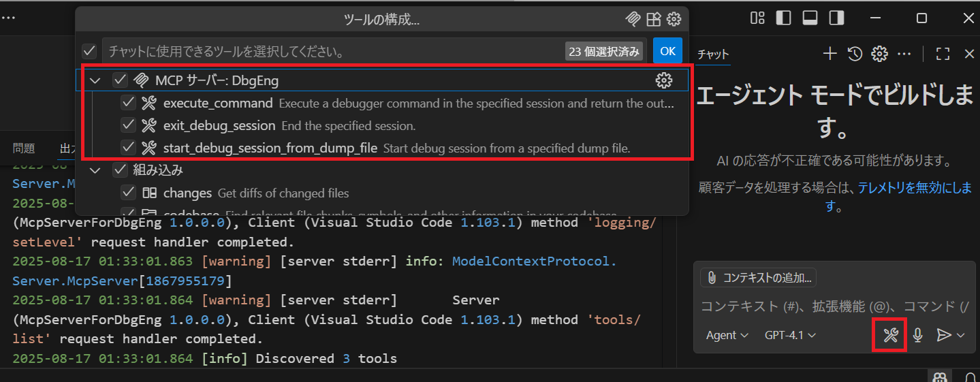The height and width of the screenshot is (382, 980).
Task: Click 'AI の応答が不正確である可能性があります。' text
Action: [x=834, y=161]
